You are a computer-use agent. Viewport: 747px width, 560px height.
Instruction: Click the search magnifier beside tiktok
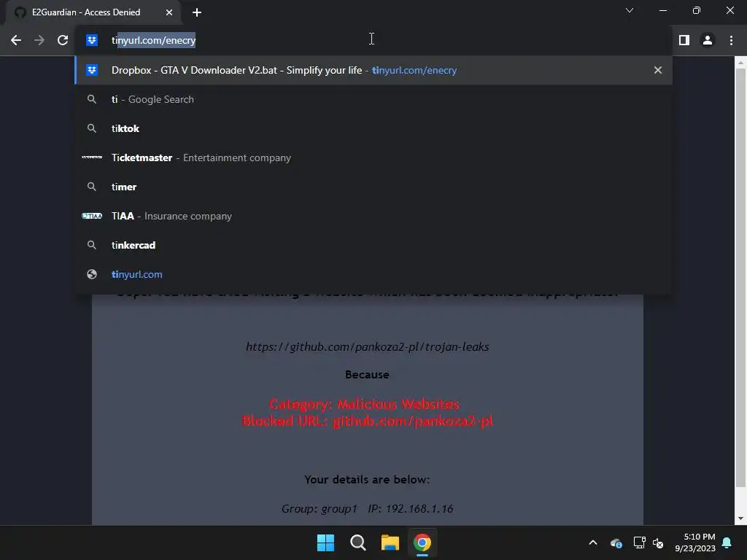coord(92,128)
